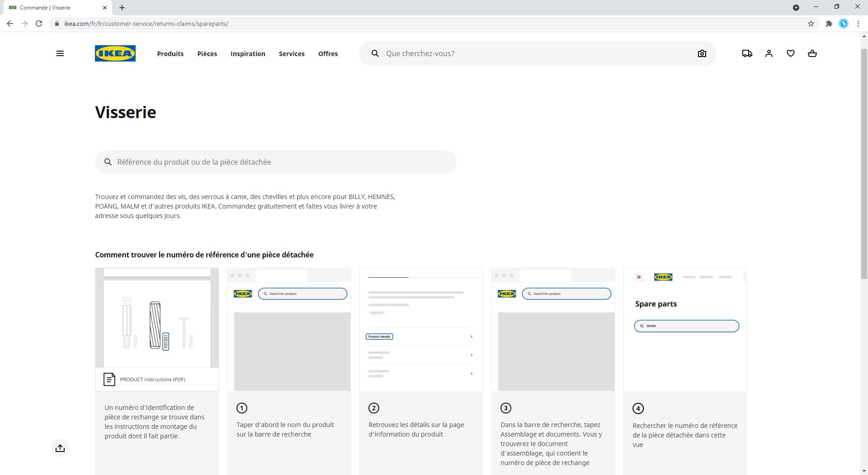Open the shopping basket icon
868x475 pixels.
[812, 53]
